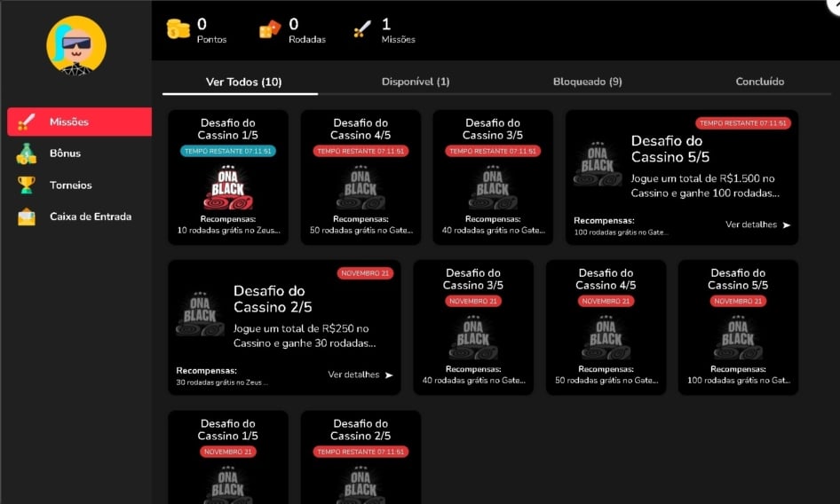
Task: Click the Novembro 21 badge in Cassino 4/5 card
Action: (x=606, y=301)
